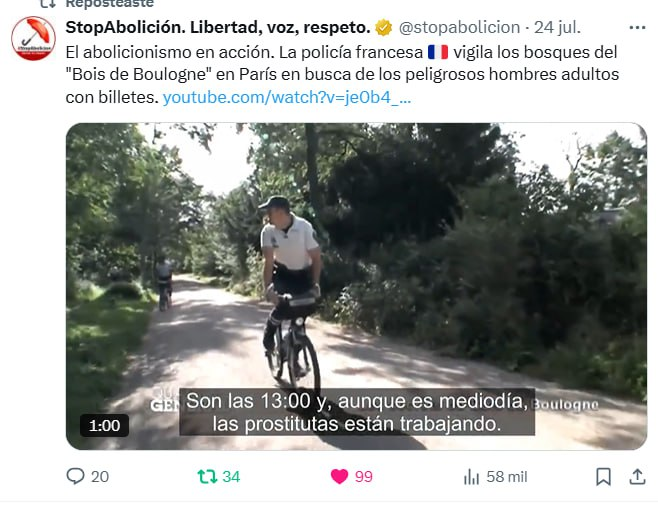Bookmark this post

(603, 477)
